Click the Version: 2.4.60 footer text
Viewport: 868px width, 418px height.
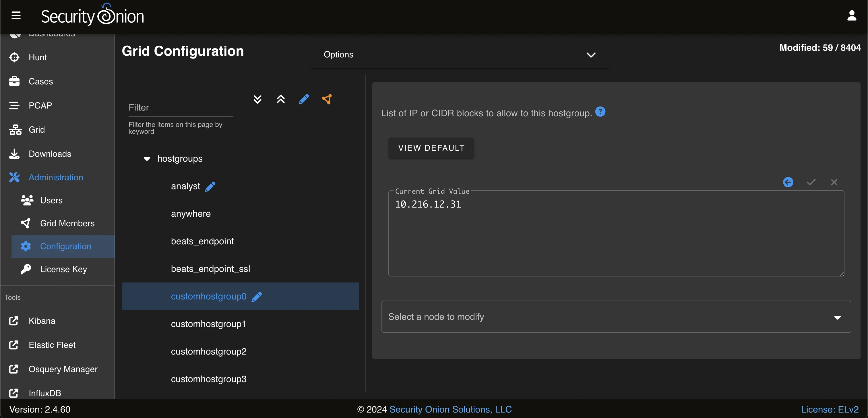pos(40,409)
